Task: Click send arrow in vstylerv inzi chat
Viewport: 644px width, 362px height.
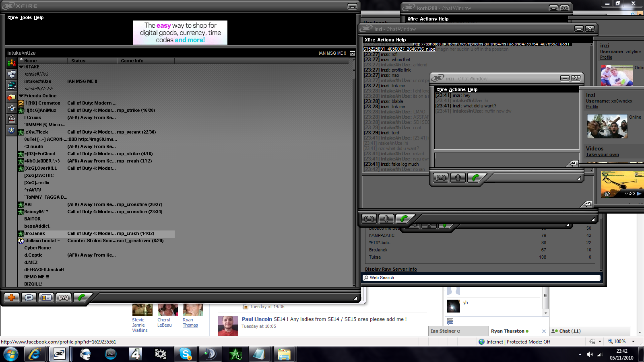Action: point(587,204)
